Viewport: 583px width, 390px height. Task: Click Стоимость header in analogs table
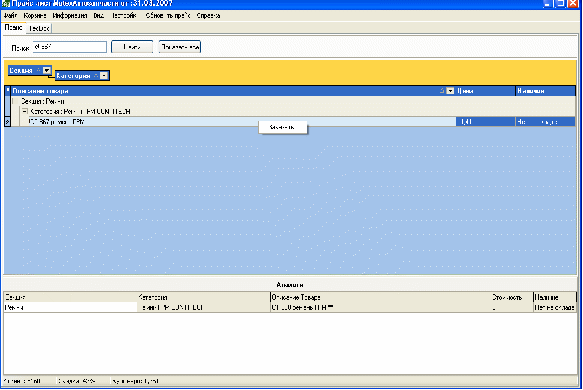(512, 297)
